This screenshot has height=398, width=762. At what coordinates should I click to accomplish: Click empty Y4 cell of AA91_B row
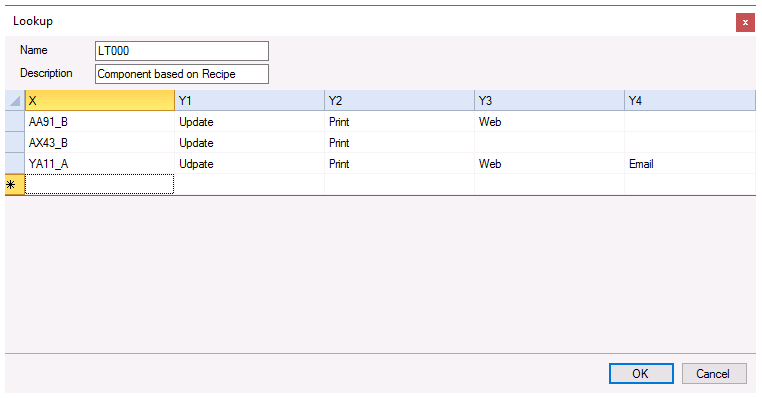coord(690,121)
